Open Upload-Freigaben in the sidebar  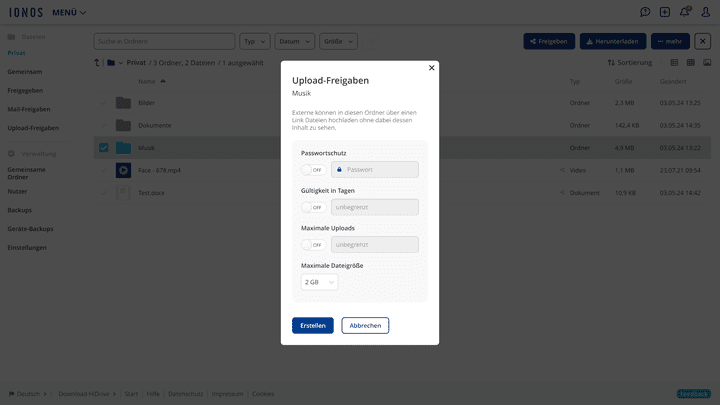tap(33, 128)
